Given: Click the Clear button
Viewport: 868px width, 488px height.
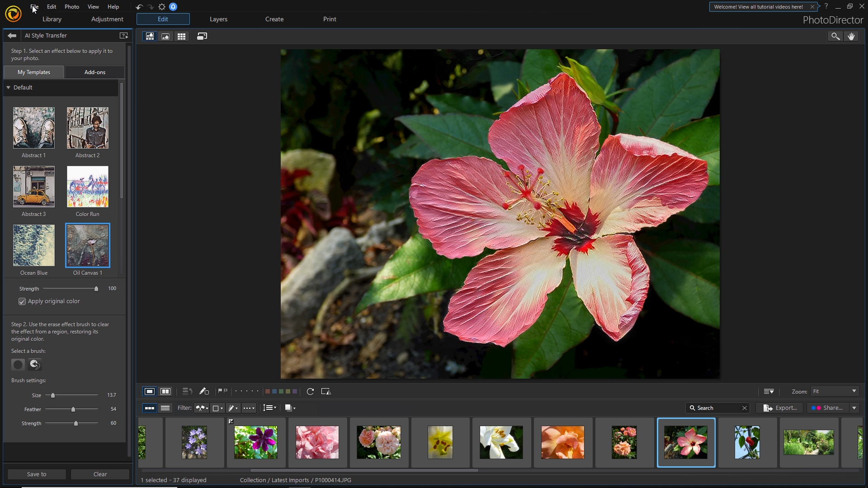Looking at the screenshot, I should point(100,474).
